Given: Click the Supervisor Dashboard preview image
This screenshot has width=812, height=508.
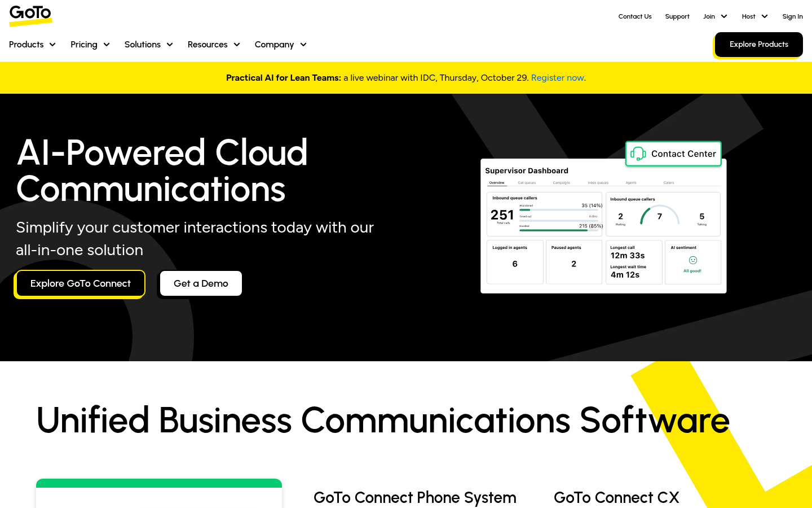Looking at the screenshot, I should (x=603, y=226).
